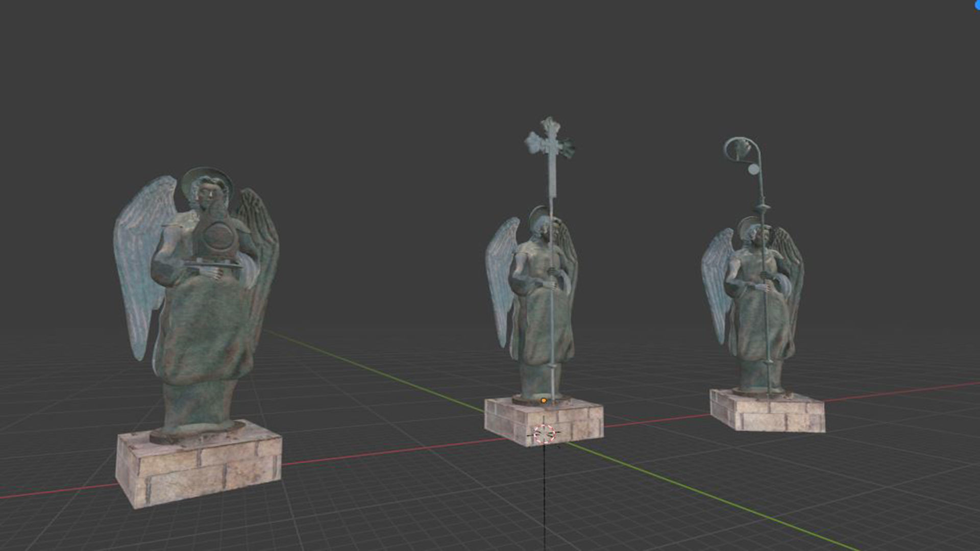Click the red-white 3D cursor crosshair

tap(544, 434)
